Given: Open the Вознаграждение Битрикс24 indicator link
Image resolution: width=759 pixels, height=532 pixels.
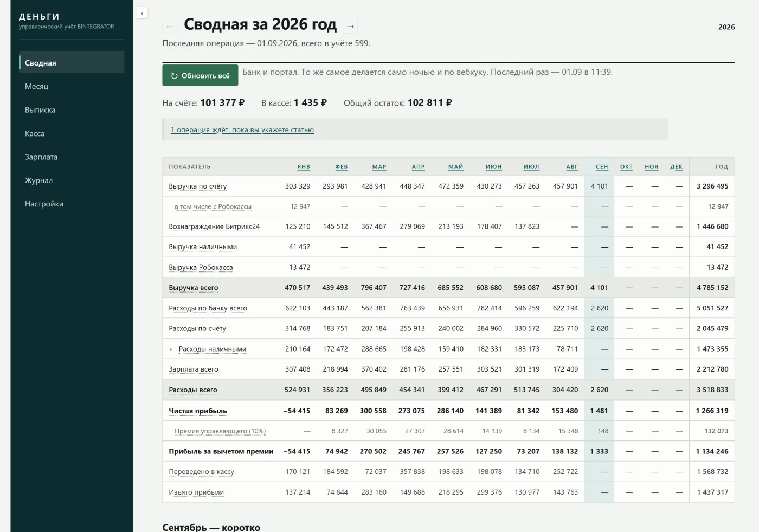Looking at the screenshot, I should 214,226.
